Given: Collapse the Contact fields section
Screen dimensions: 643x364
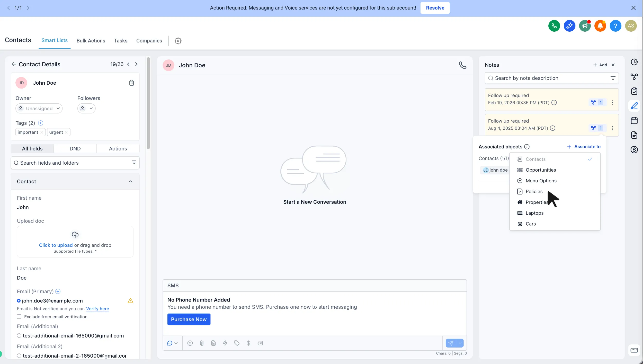Looking at the screenshot, I should pyautogui.click(x=130, y=182).
